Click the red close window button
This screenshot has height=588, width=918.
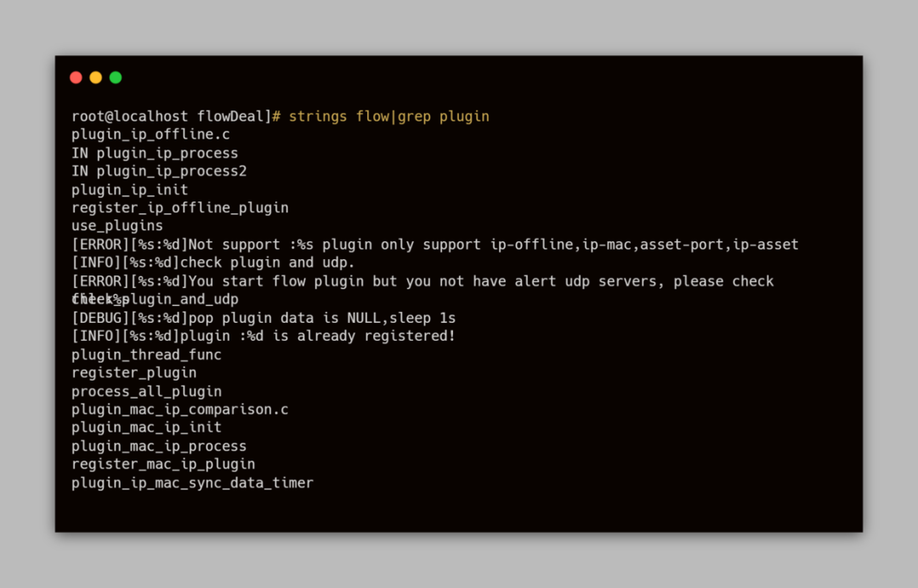pyautogui.click(x=76, y=77)
